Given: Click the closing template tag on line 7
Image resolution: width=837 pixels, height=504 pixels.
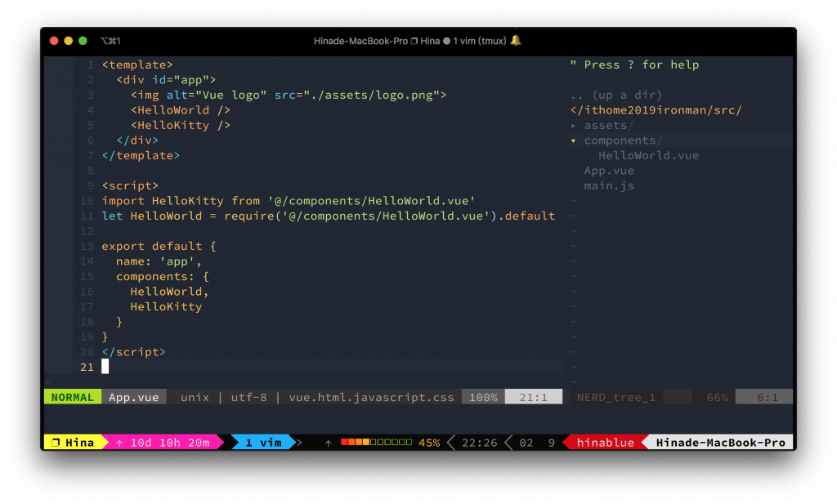Looking at the screenshot, I should click(x=141, y=156).
